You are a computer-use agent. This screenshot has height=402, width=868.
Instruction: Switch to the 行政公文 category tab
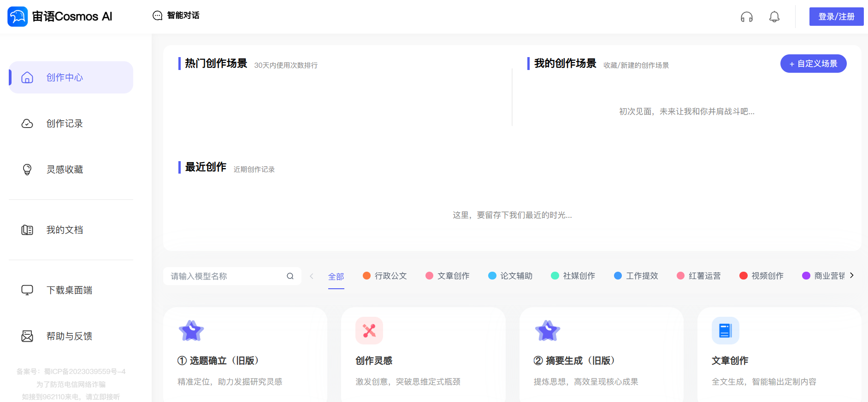coord(385,276)
